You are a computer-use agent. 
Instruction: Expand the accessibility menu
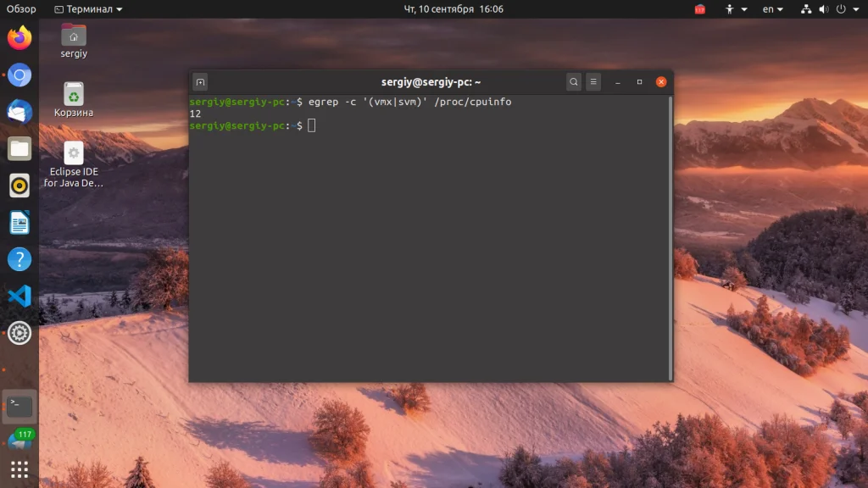[x=736, y=8]
